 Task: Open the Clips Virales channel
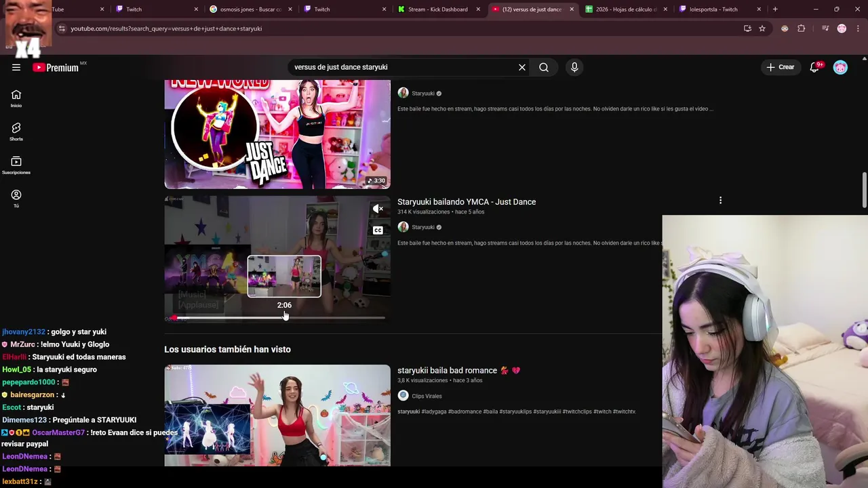click(427, 396)
